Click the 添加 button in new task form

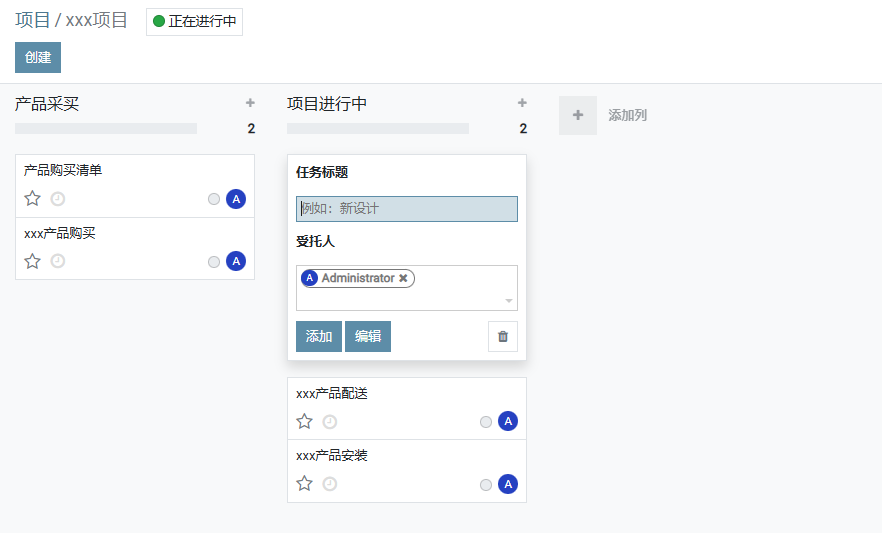tap(319, 337)
